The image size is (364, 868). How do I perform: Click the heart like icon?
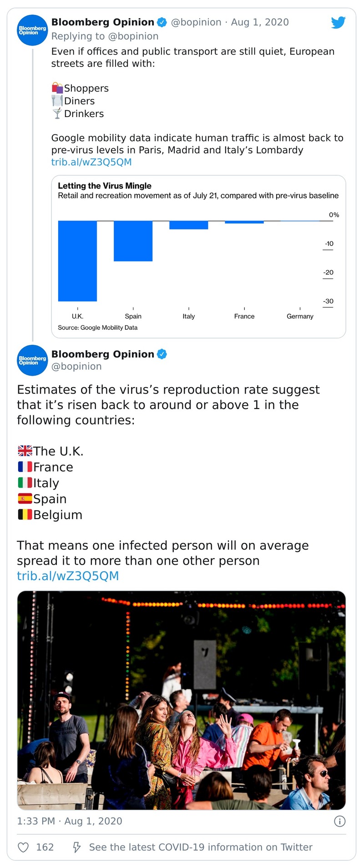(x=23, y=847)
